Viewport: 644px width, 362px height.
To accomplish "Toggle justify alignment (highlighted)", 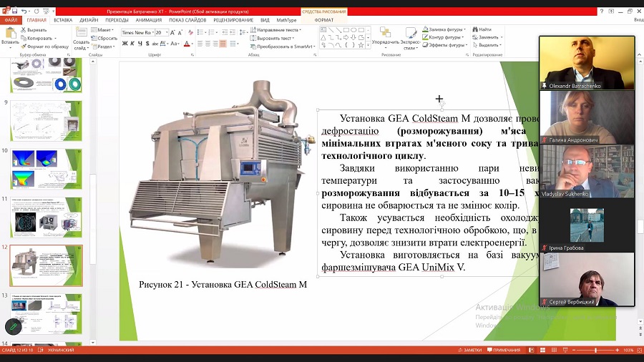I will [223, 44].
